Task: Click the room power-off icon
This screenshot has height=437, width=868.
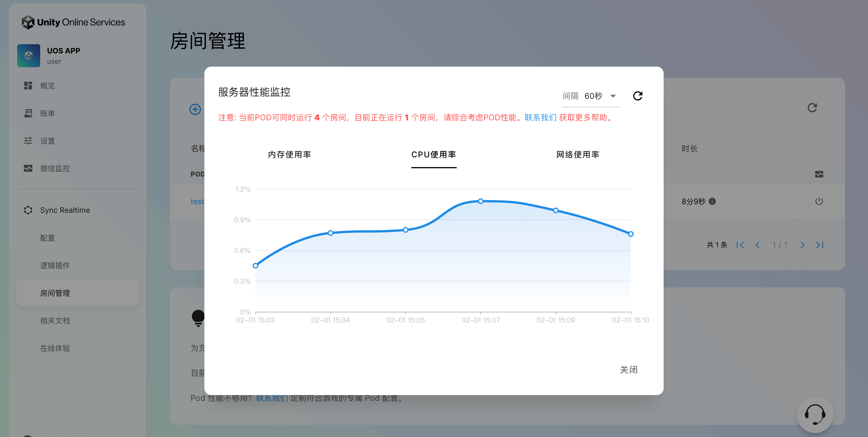Action: tap(819, 202)
